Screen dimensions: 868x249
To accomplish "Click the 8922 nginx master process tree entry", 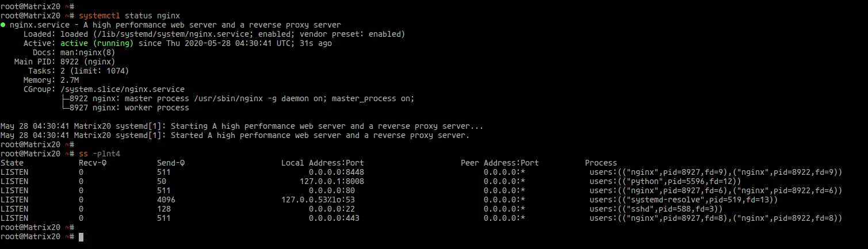I will click(x=237, y=98).
